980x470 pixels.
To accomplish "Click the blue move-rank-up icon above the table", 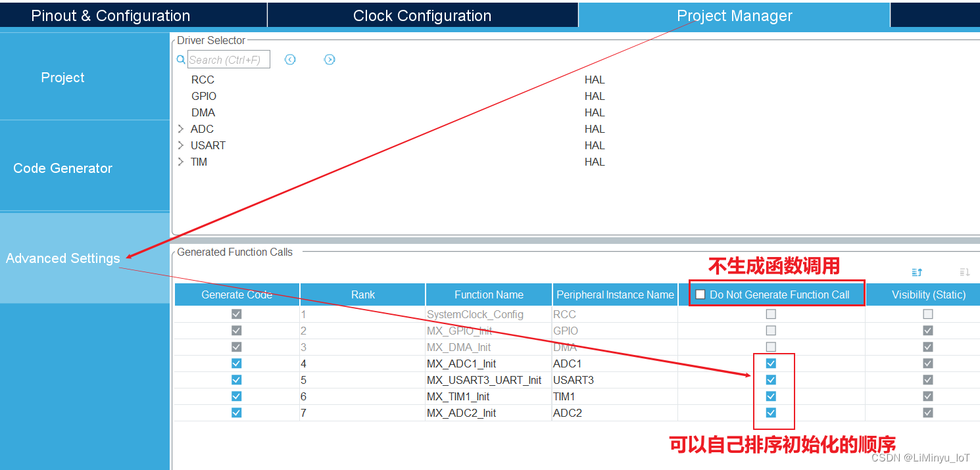I will 916,271.
